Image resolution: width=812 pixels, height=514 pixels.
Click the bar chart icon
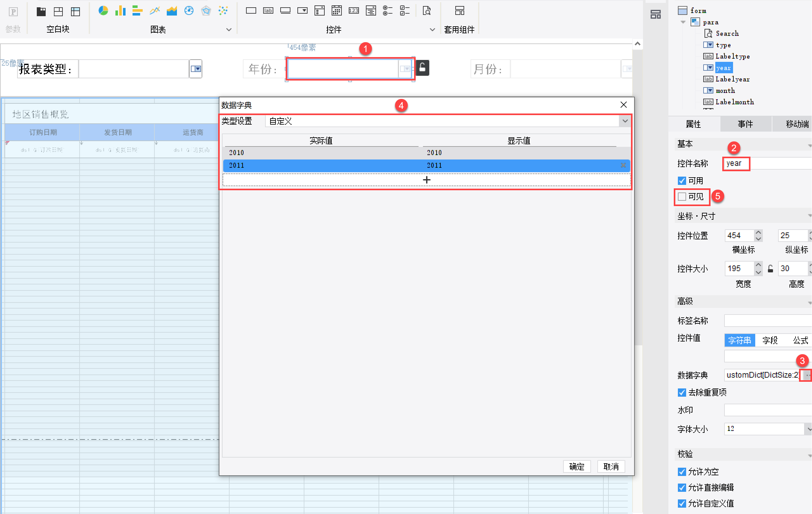pyautogui.click(x=120, y=11)
